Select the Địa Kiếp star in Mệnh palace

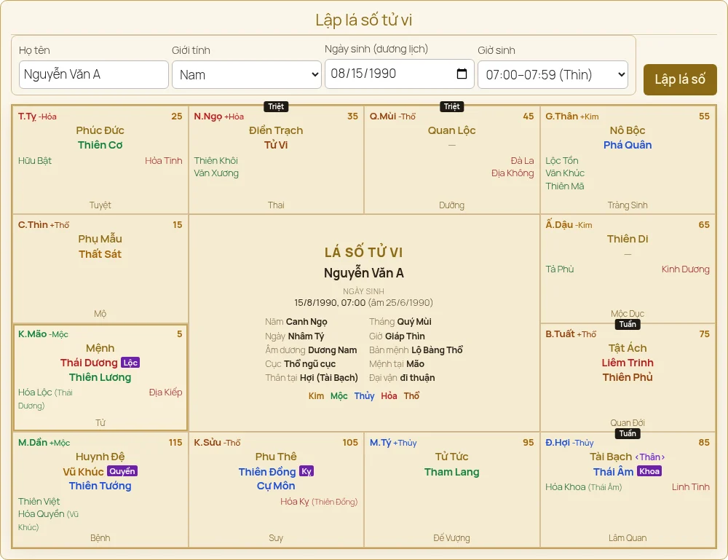click(x=165, y=393)
